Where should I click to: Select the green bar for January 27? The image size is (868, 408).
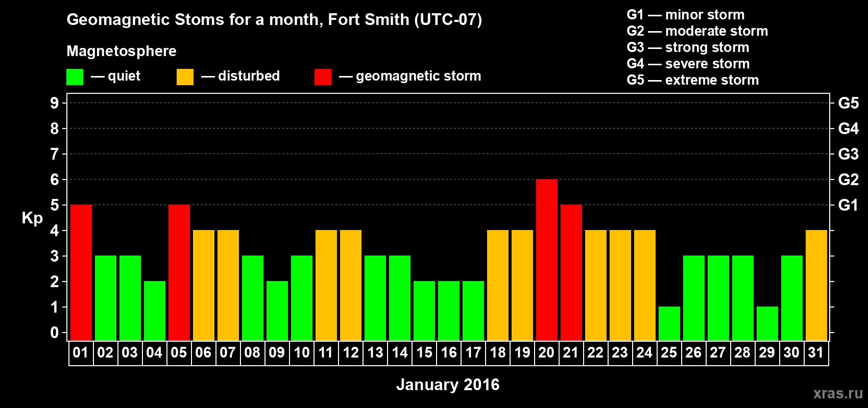(718, 298)
